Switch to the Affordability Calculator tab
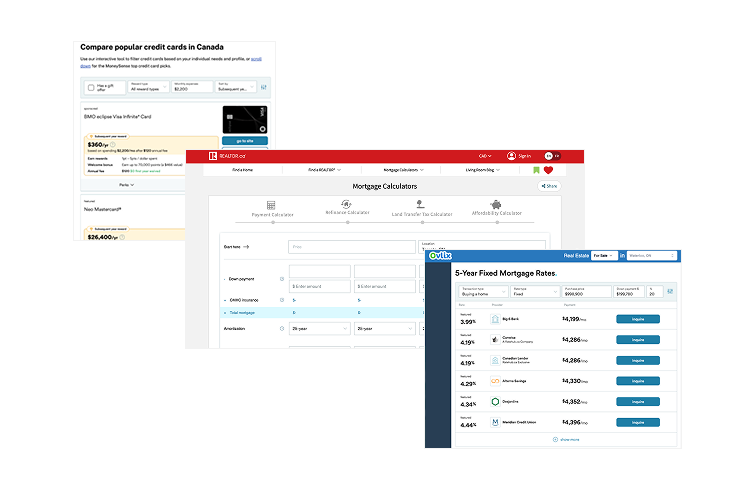749x499 pixels. pyautogui.click(x=497, y=208)
